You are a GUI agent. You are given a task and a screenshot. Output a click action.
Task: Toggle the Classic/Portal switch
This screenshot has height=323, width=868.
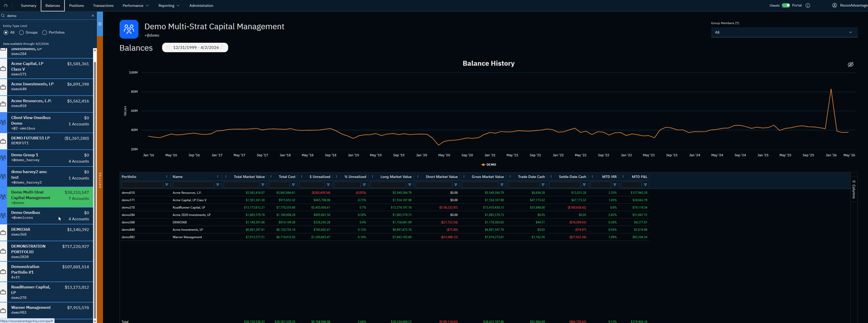pos(786,5)
